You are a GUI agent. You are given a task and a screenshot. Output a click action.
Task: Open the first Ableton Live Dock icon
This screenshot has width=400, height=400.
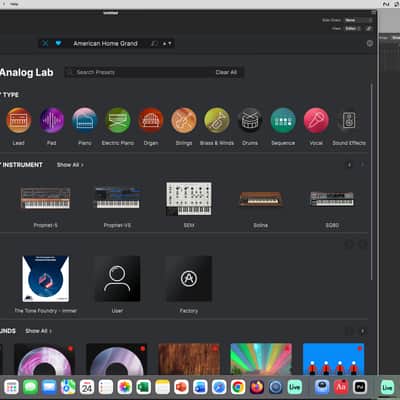tap(295, 387)
